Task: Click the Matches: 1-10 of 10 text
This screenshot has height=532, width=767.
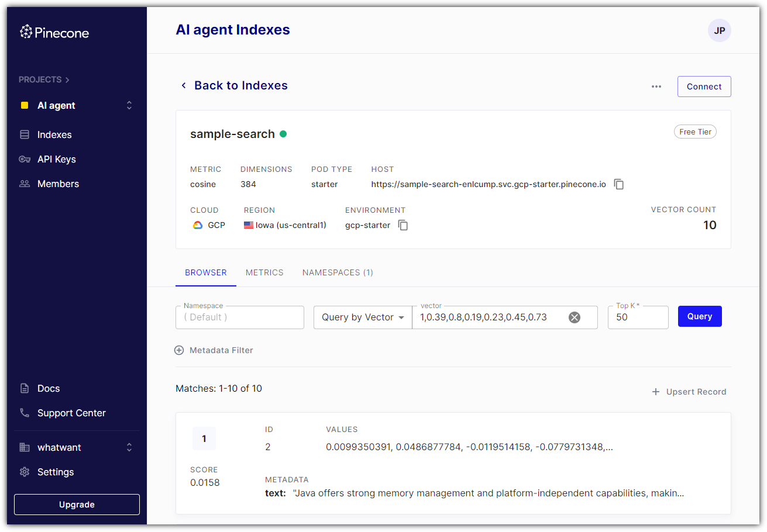Action: (219, 388)
